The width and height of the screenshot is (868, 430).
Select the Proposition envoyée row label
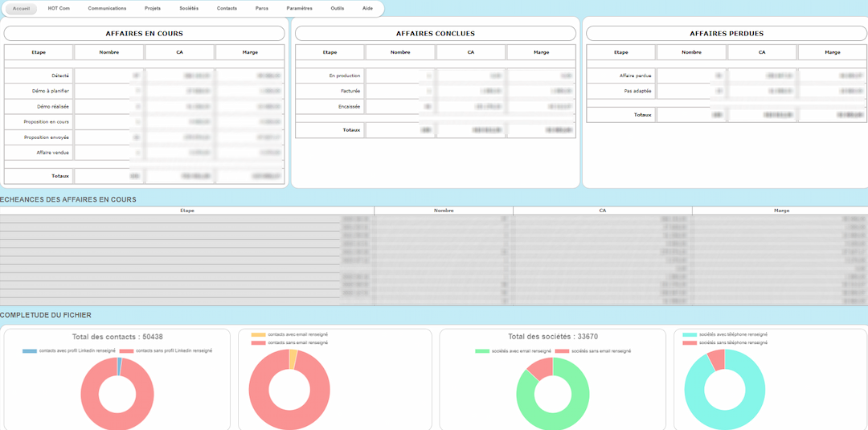[x=47, y=137]
